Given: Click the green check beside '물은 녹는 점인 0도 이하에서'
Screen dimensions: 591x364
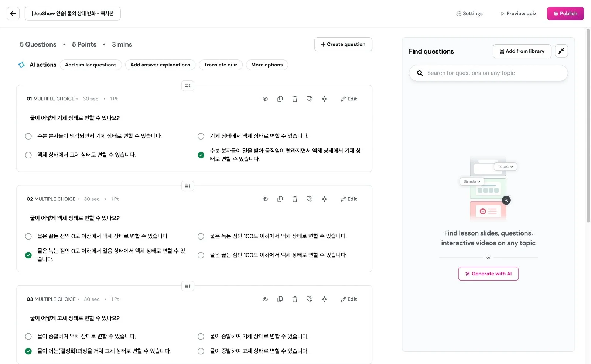Looking at the screenshot, I should 28,255.
